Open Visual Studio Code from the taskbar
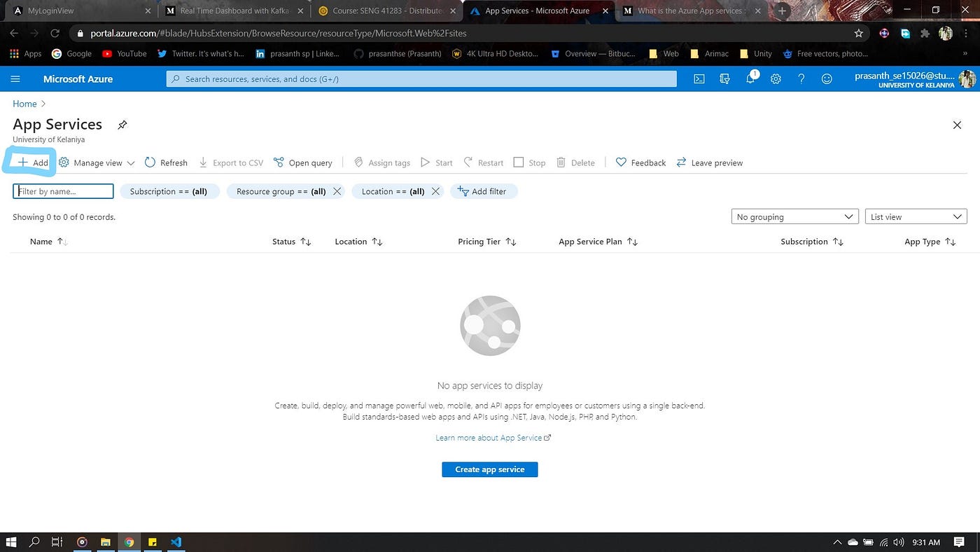 176,542
